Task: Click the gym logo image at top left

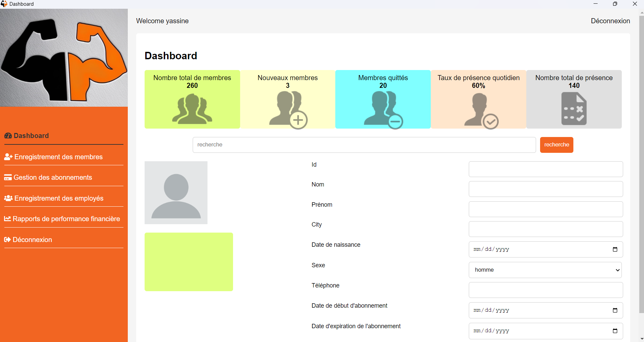Action: [64, 57]
